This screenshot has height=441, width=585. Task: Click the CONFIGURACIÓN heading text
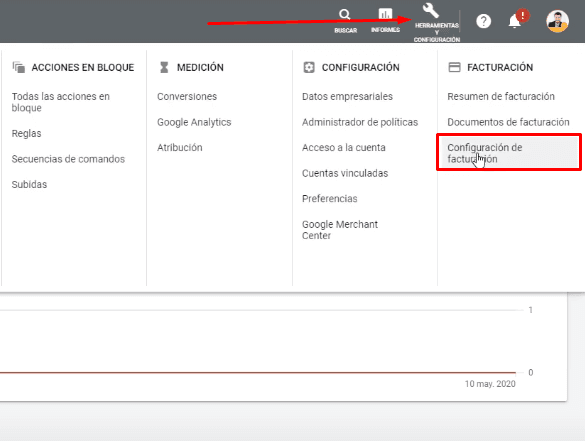[361, 68]
